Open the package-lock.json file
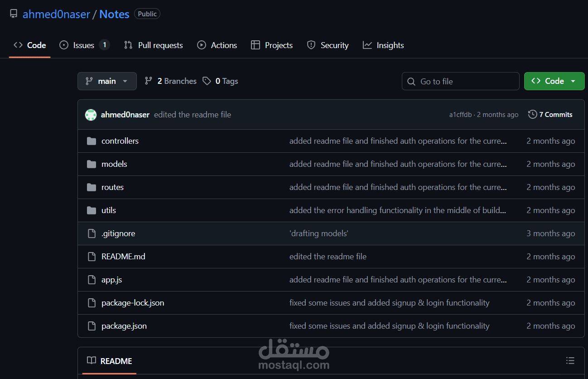588x379 pixels. [133, 303]
